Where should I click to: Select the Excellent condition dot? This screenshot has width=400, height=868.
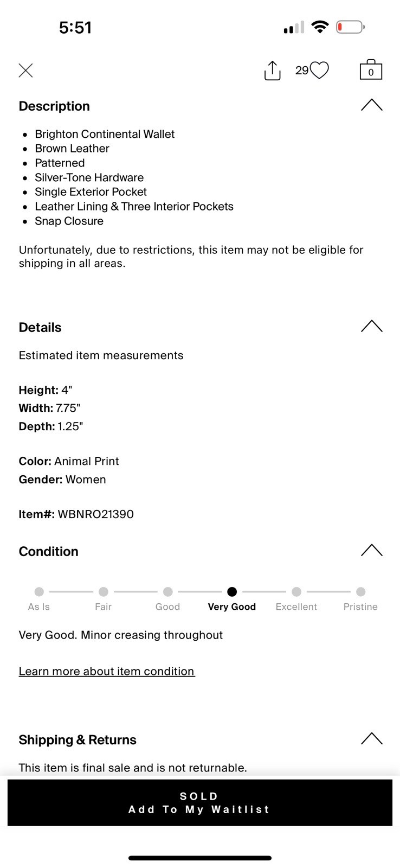296,592
